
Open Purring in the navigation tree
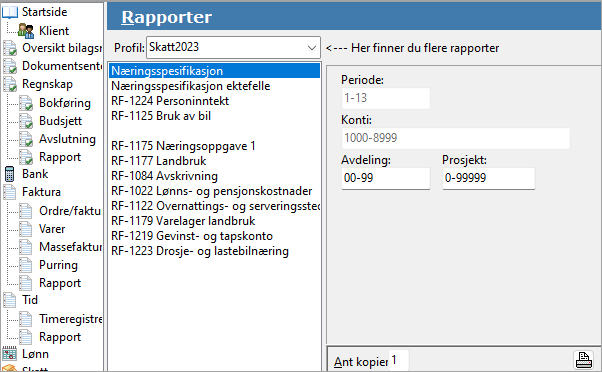(x=58, y=265)
